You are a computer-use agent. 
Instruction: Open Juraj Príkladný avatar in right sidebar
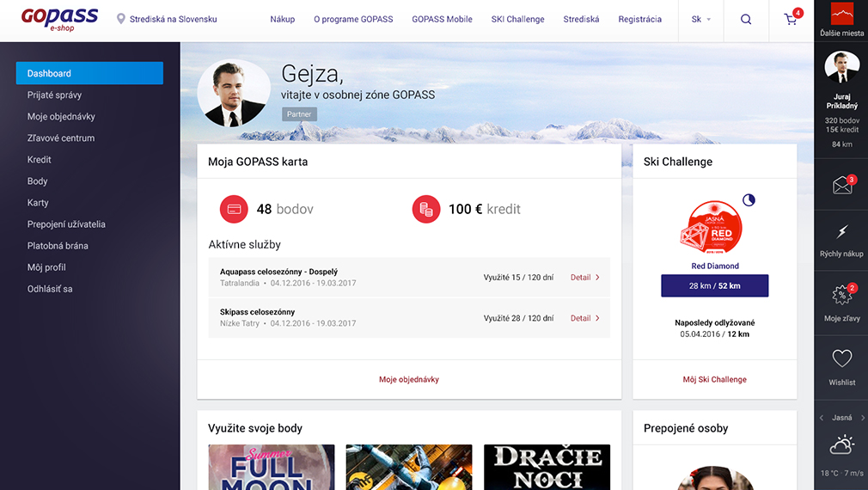point(842,69)
